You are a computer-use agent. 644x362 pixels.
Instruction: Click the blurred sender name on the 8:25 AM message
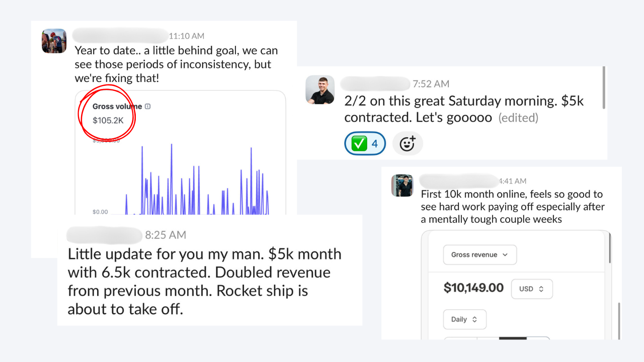pos(105,235)
